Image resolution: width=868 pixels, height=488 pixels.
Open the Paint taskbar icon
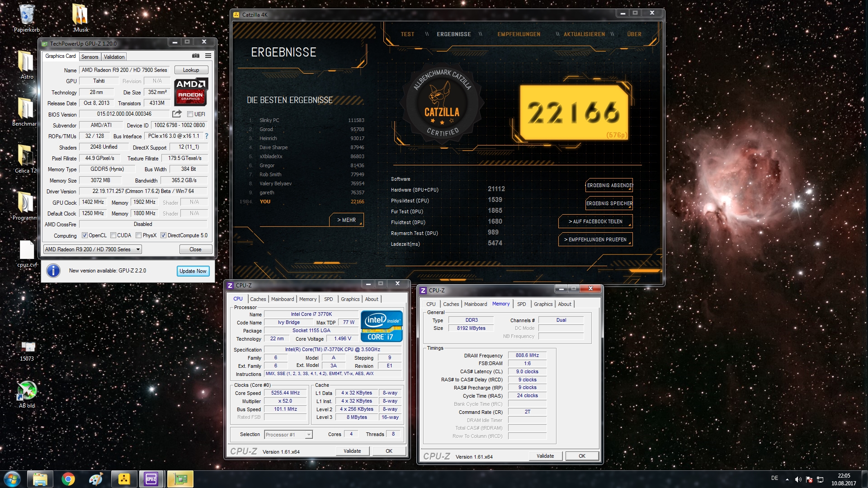coord(96,479)
